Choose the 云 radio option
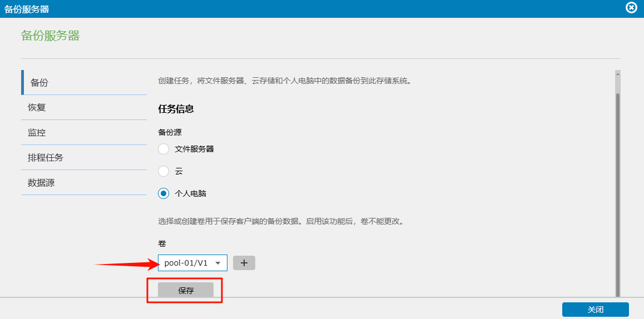The height and width of the screenshot is (319, 644). [164, 171]
